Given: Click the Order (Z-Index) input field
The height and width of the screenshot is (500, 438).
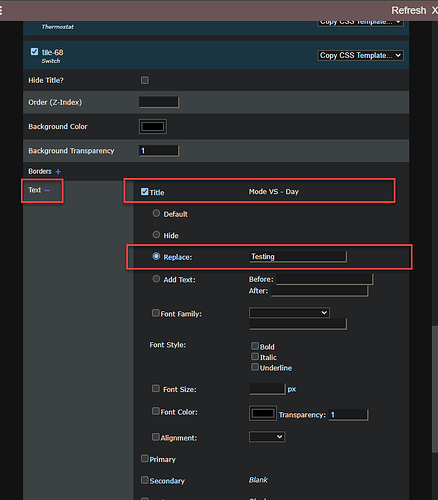Looking at the screenshot, I should click(x=159, y=102).
